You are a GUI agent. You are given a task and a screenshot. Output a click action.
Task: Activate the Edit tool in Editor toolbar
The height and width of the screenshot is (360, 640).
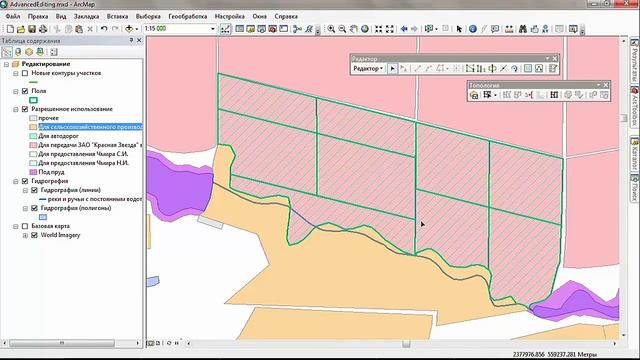click(392, 69)
